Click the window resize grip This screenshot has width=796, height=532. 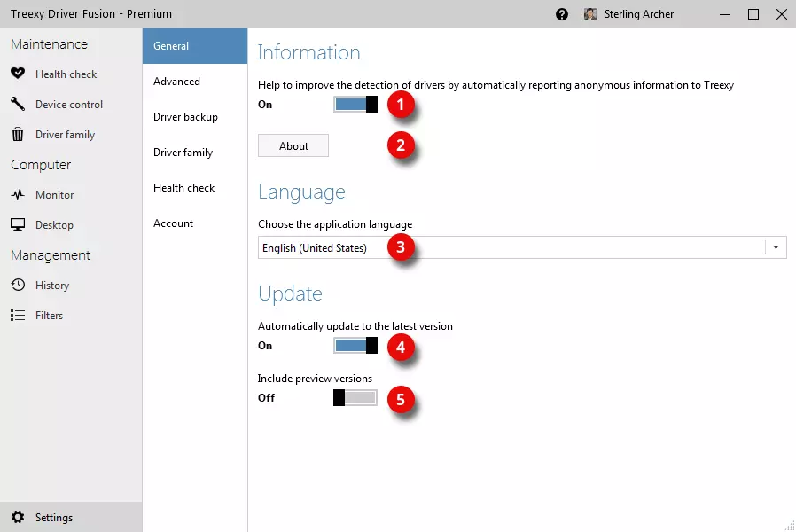pyautogui.click(x=790, y=527)
